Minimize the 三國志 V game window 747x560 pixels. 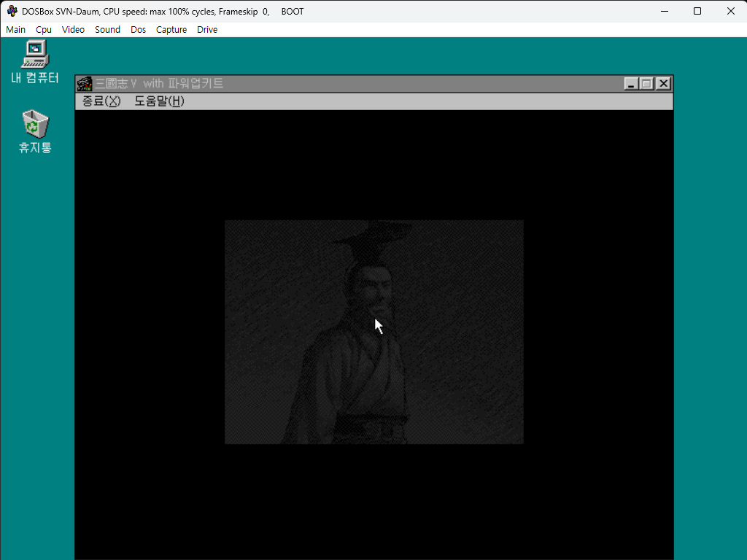click(631, 84)
